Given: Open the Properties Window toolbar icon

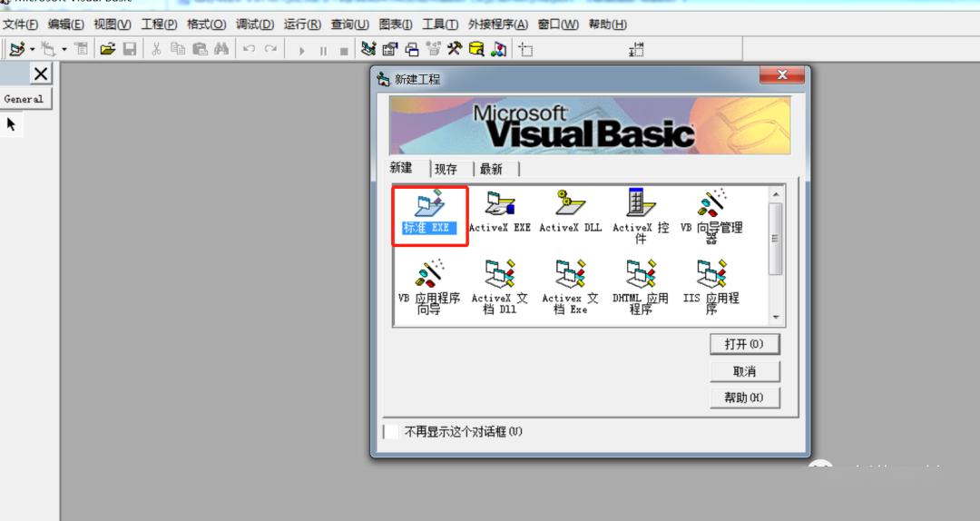Looking at the screenshot, I should (x=390, y=49).
